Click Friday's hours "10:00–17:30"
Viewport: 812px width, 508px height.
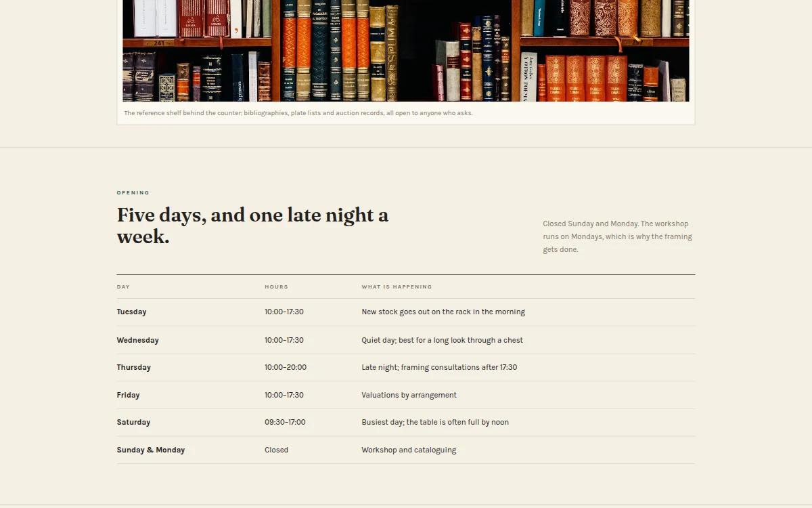coord(284,396)
